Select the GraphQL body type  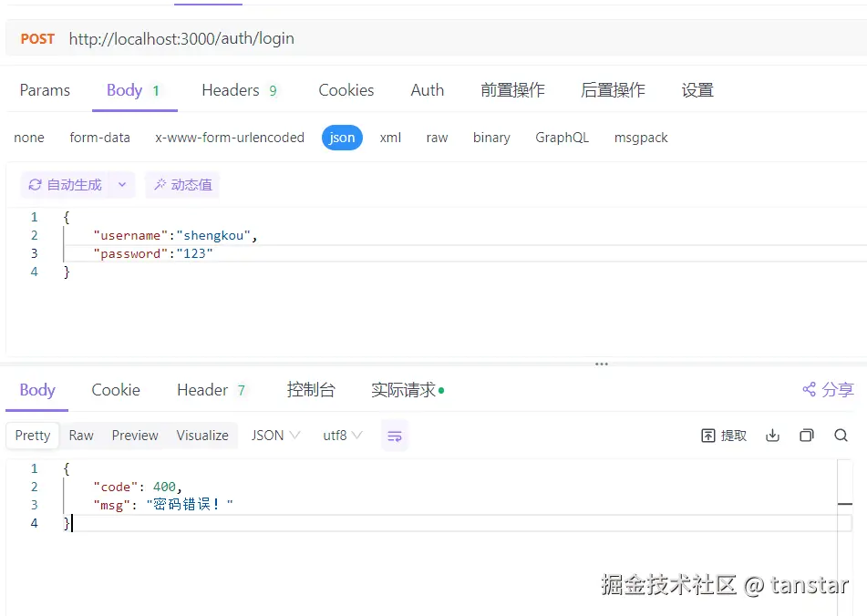(562, 138)
